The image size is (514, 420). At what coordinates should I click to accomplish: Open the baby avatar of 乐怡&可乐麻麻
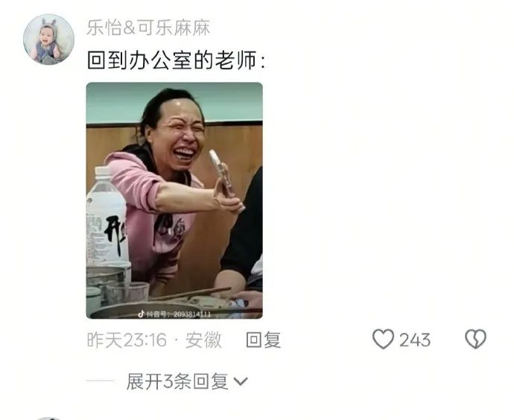[x=48, y=39]
